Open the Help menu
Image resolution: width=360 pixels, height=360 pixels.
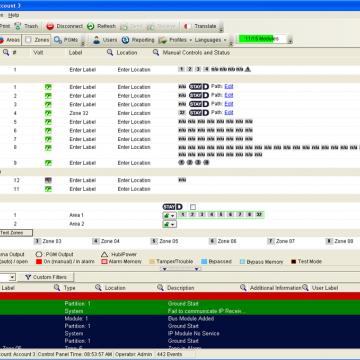(x=14, y=15)
